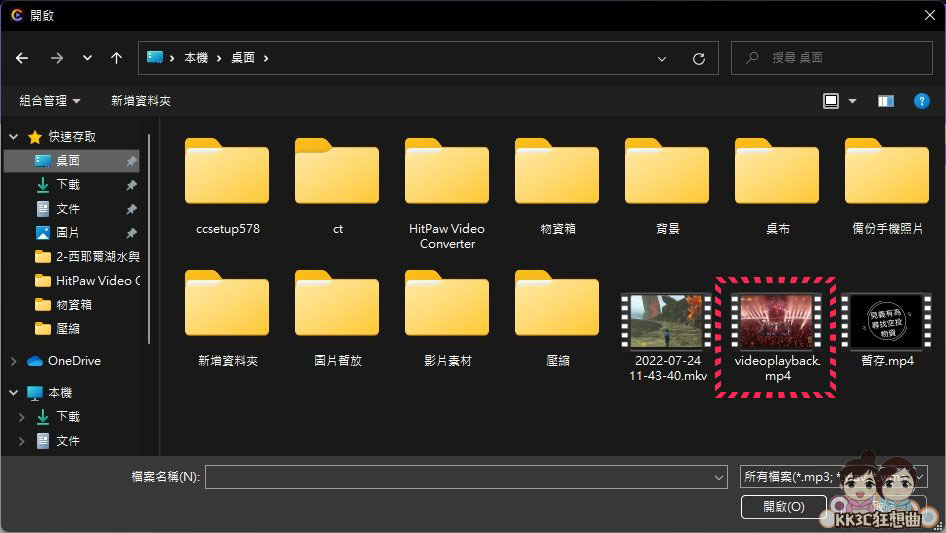The image size is (946, 533).
Task: Expand the address bar history dropdown
Action: [662, 59]
